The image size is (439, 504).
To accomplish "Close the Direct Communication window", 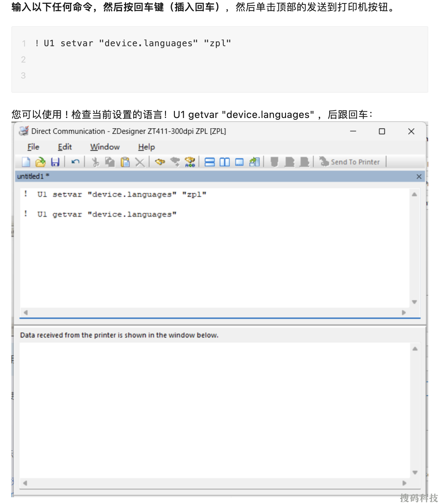I will (411, 131).
